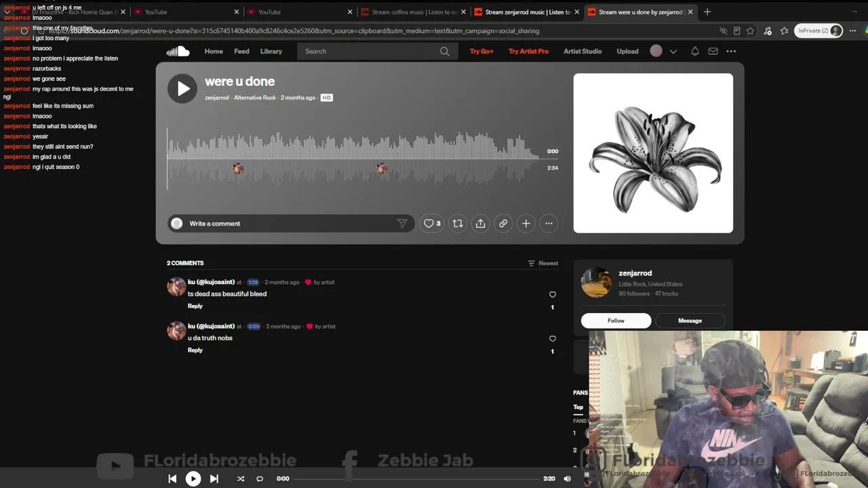Add track to playlist with plus icon

pyautogui.click(x=526, y=224)
